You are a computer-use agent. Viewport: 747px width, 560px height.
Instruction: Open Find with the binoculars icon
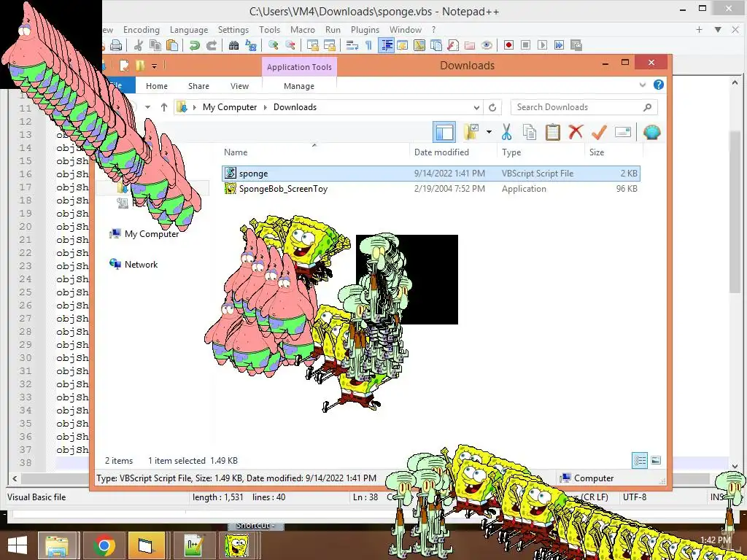pos(233,45)
